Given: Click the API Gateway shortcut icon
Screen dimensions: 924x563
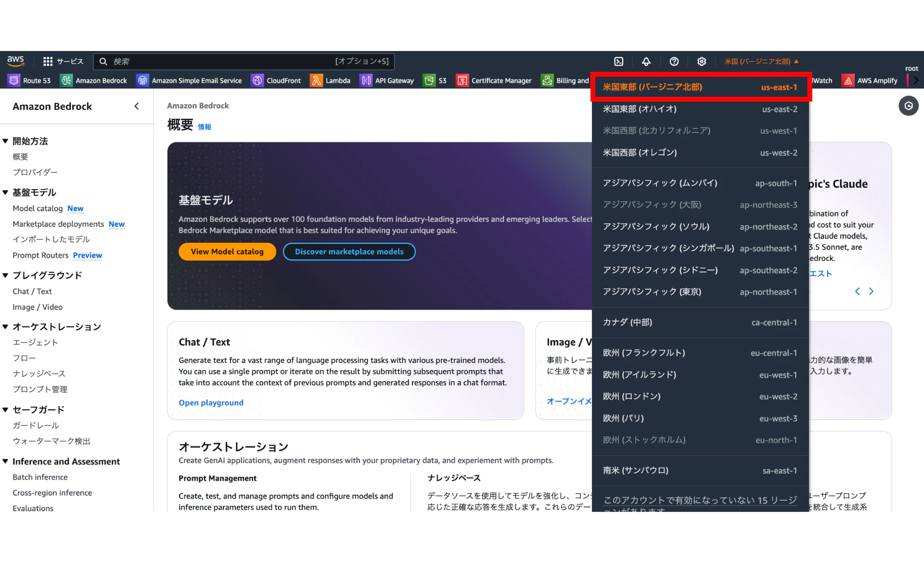Looking at the screenshot, I should pyautogui.click(x=366, y=80).
